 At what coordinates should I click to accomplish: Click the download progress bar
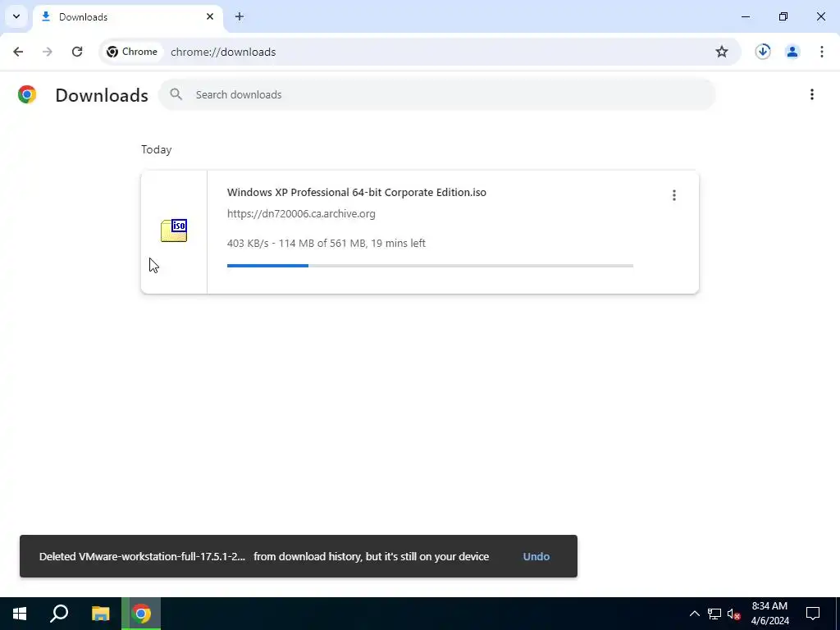point(430,266)
